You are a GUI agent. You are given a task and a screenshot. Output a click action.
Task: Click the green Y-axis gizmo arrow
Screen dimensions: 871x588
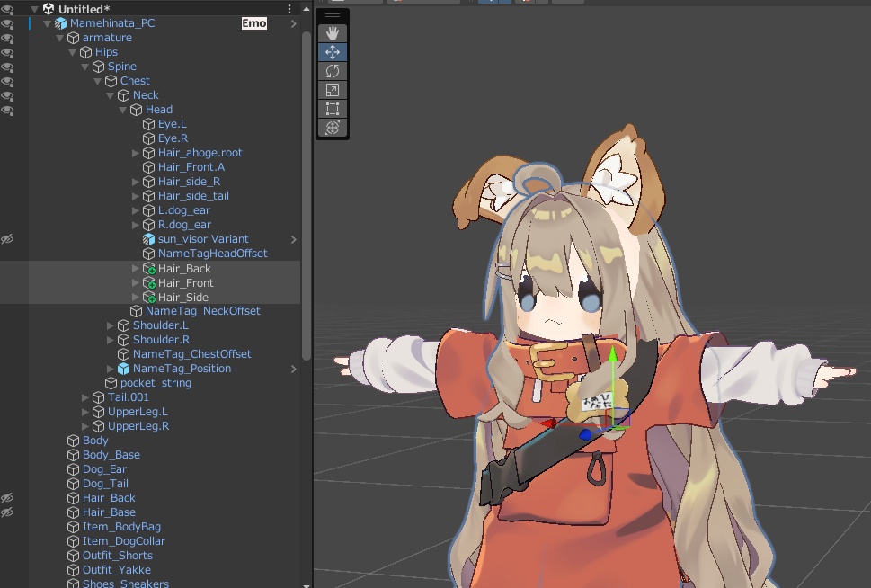tap(613, 354)
